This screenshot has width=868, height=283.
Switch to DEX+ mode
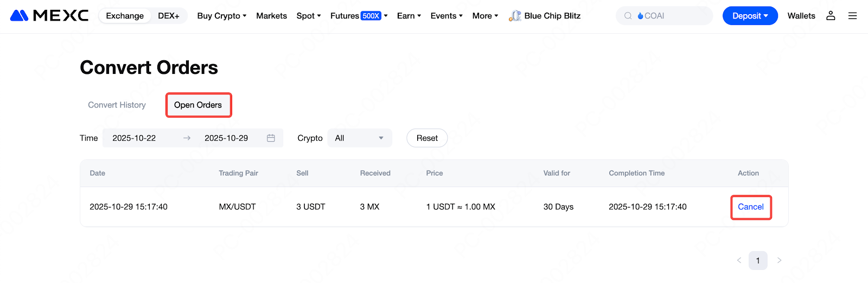click(169, 16)
